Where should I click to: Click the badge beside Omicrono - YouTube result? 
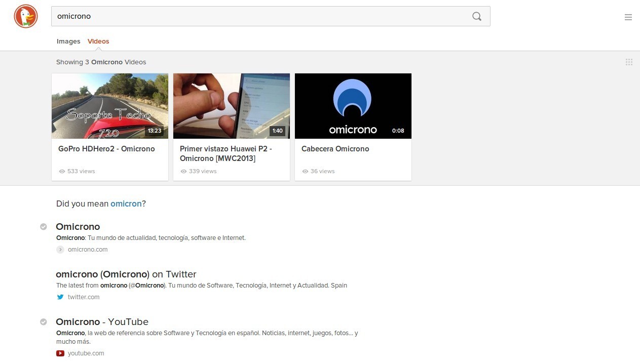click(44, 322)
